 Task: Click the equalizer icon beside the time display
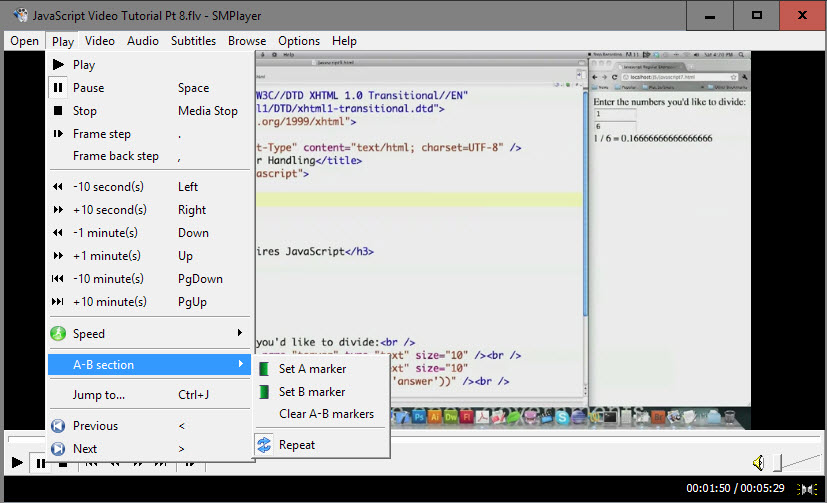806,489
